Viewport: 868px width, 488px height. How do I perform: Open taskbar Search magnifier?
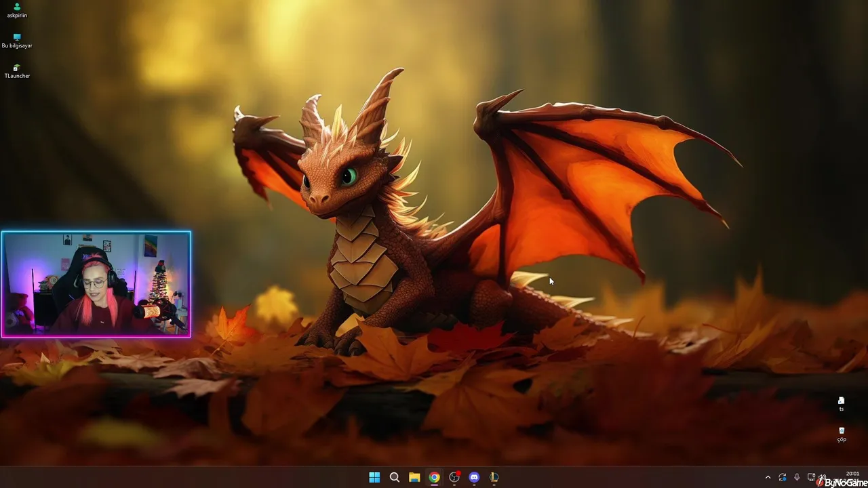[394, 477]
